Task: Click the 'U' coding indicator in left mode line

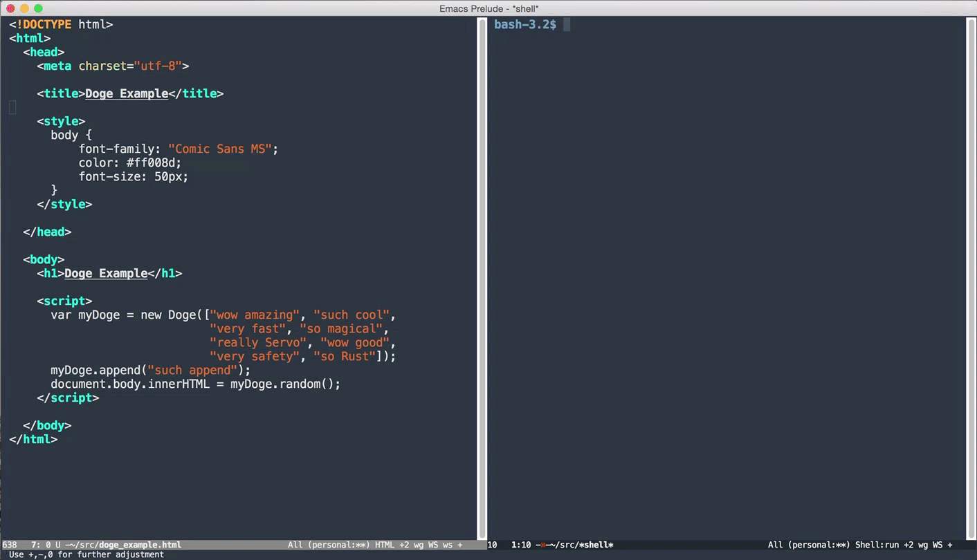Action: click(x=58, y=545)
